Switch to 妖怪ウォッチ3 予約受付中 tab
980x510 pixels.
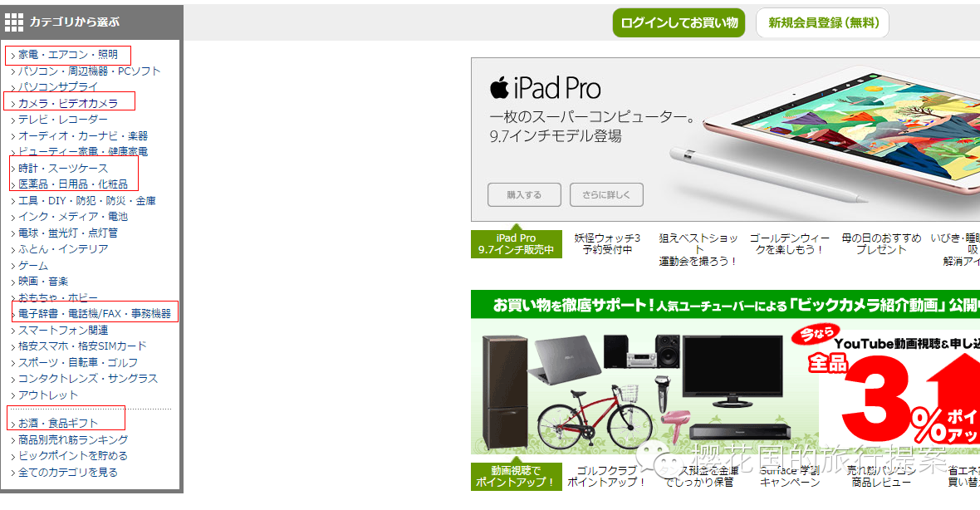tap(607, 243)
